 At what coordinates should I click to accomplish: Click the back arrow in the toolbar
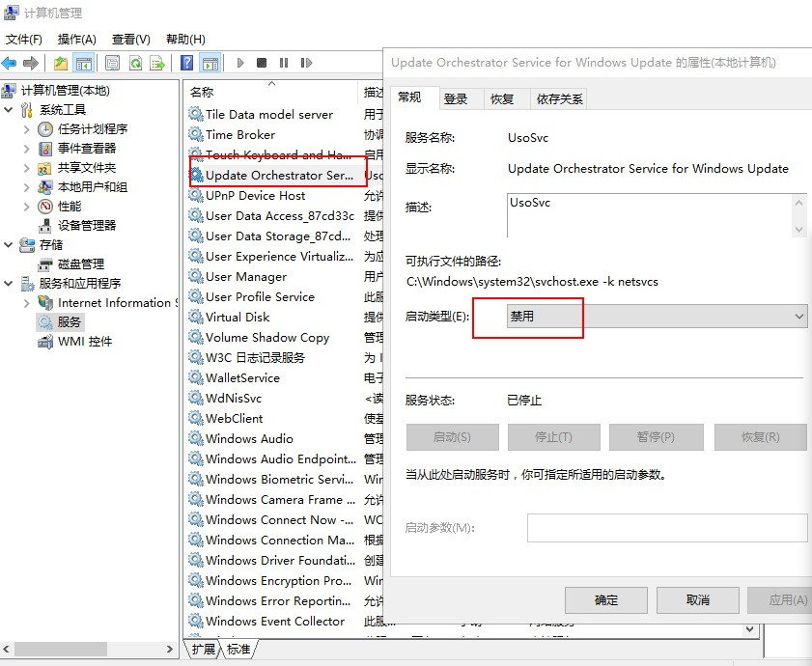pos(10,64)
